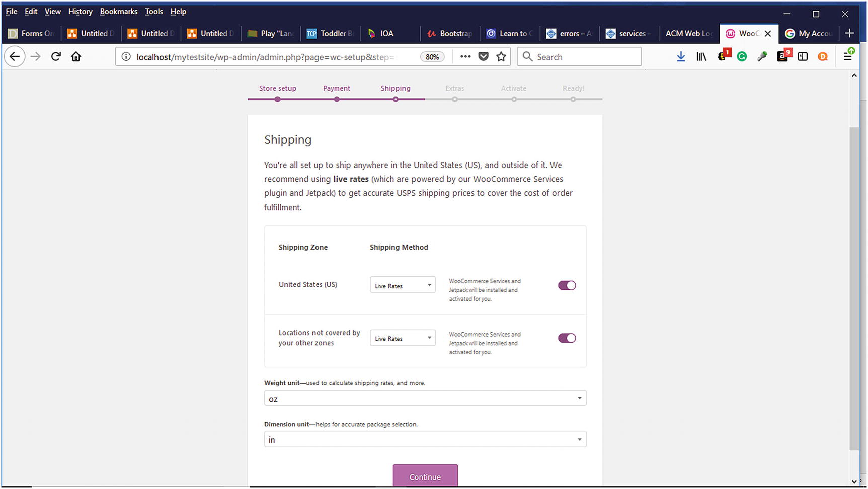Switch to the errors tab

[570, 34]
